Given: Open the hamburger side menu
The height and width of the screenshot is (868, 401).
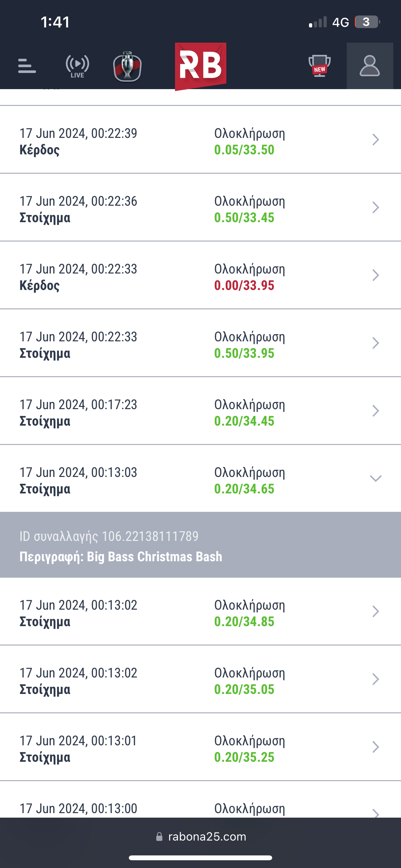Looking at the screenshot, I should 27,66.
